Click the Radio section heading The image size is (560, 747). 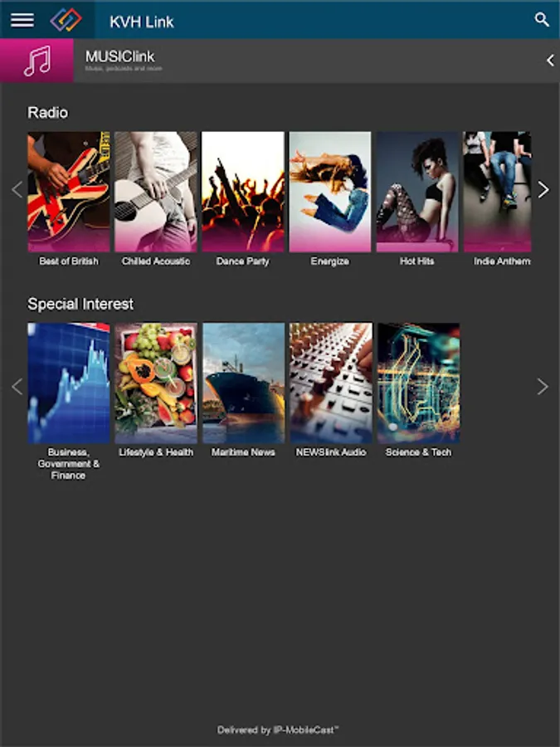(47, 112)
